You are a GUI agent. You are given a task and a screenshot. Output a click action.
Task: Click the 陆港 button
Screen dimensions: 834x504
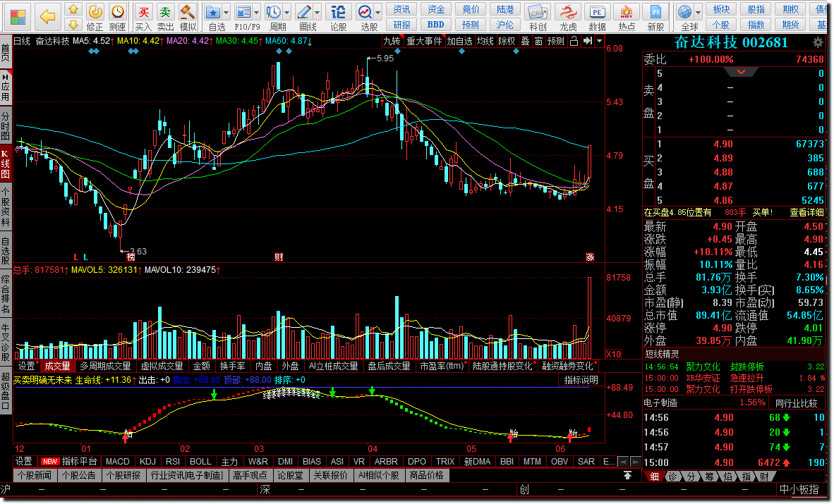click(x=504, y=9)
